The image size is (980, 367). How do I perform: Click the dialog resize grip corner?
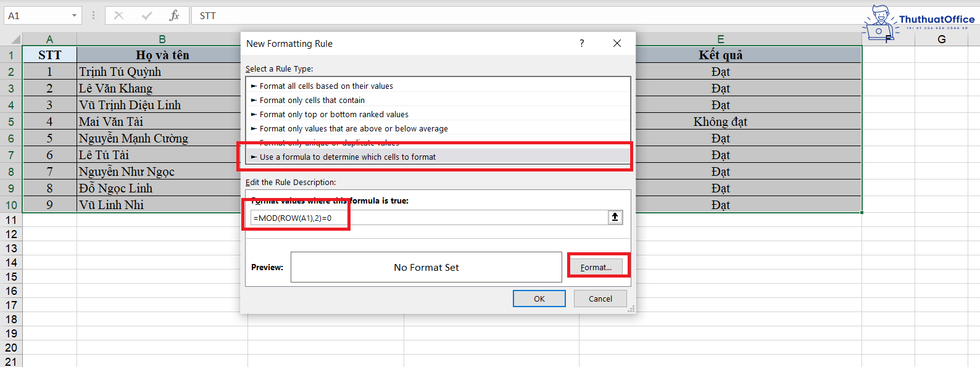tap(631, 309)
